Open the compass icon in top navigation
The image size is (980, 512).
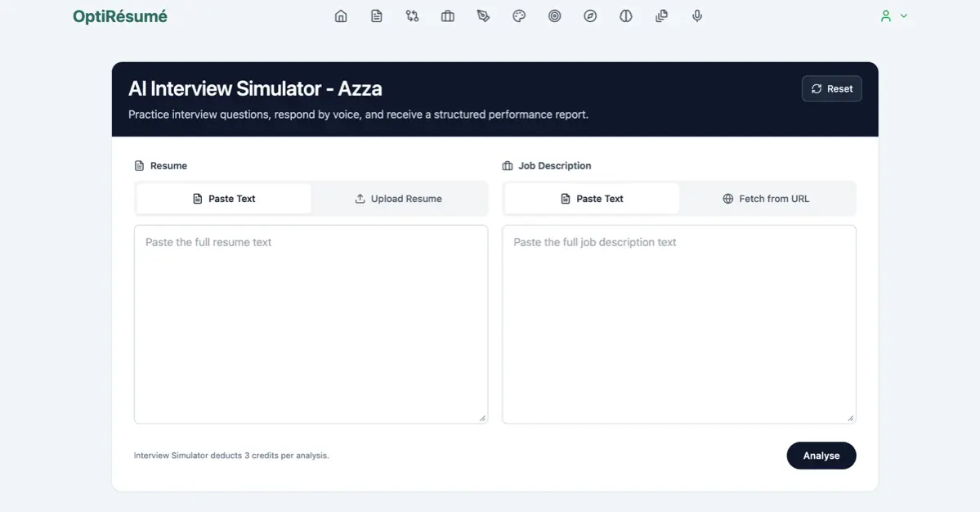click(590, 16)
